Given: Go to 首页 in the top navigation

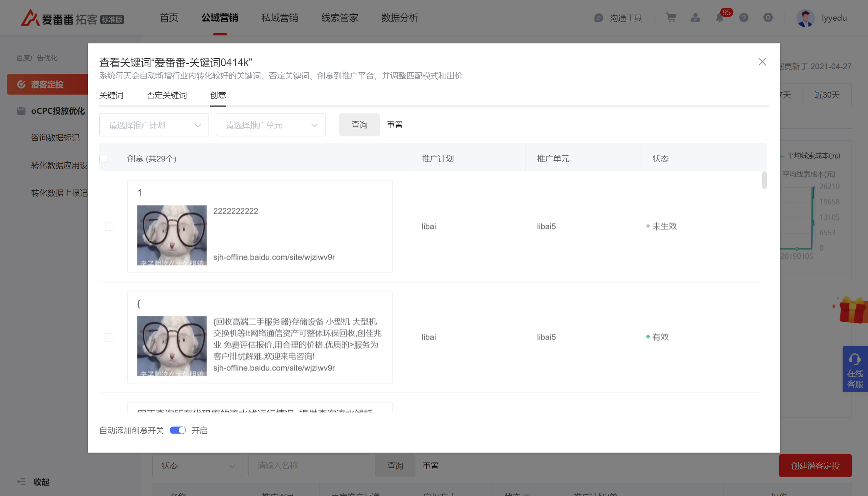Looking at the screenshot, I should (x=169, y=18).
